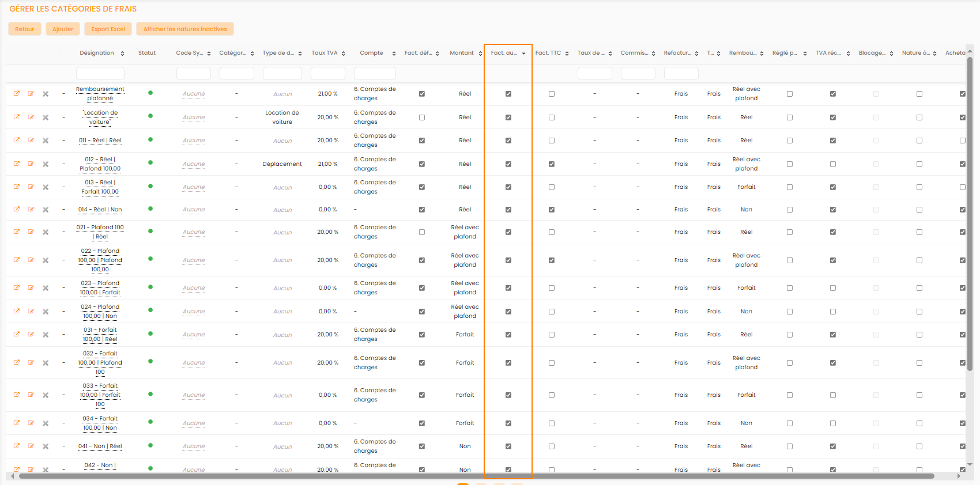
Task: Click edit icon for 014 - Réel | Non
Action: click(x=31, y=210)
